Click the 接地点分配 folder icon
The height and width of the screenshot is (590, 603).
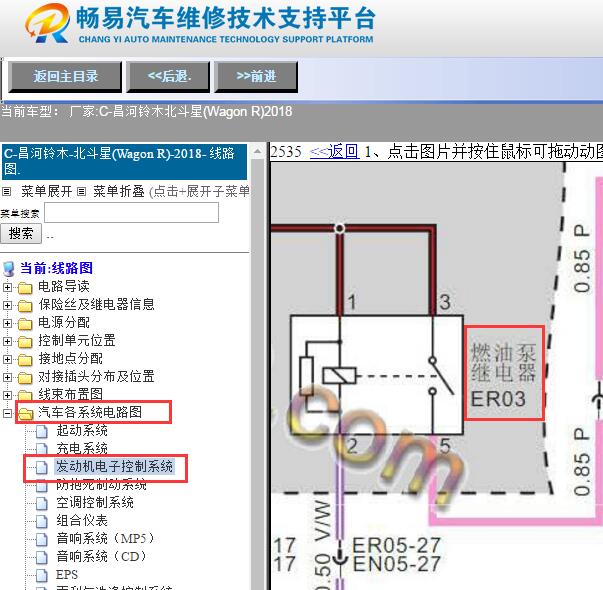click(x=25, y=360)
